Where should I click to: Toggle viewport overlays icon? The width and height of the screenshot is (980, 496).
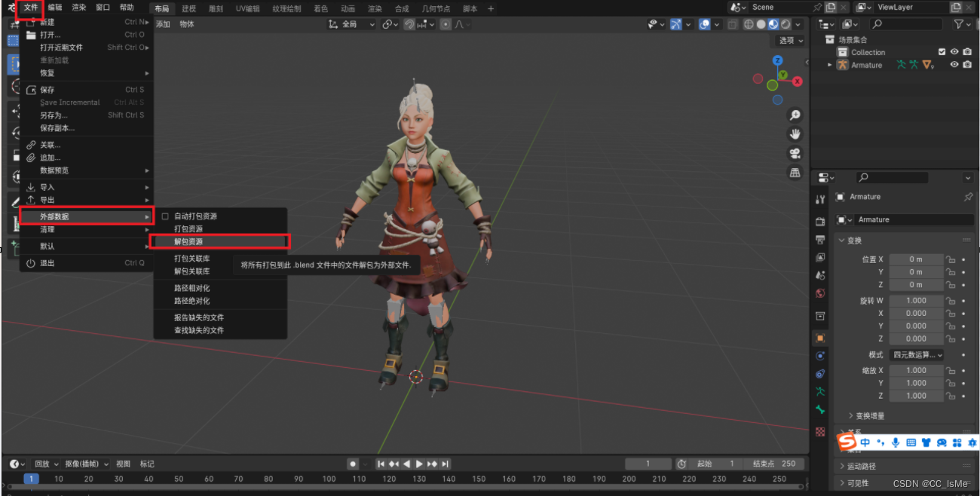point(705,24)
